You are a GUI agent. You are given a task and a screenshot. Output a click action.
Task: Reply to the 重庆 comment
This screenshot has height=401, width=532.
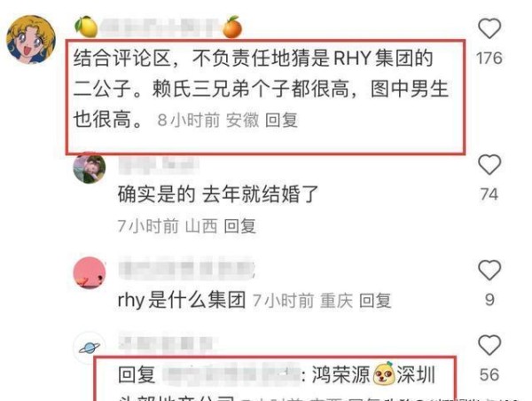[x=375, y=301]
